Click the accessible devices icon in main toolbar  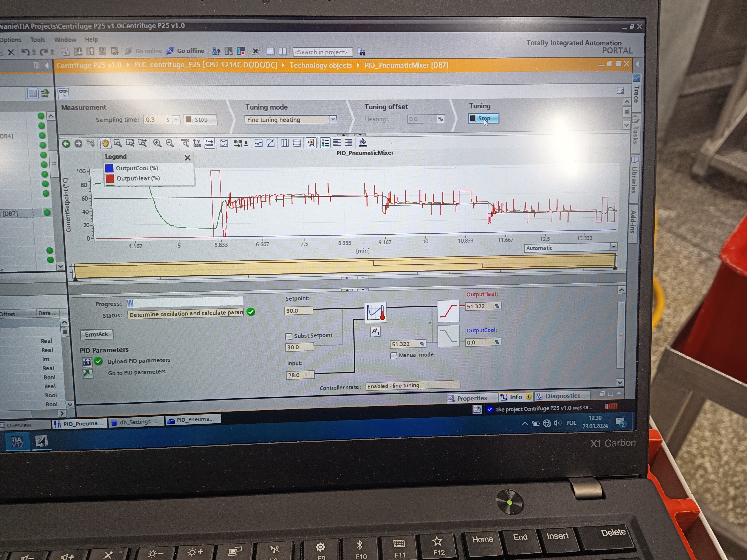216,51
